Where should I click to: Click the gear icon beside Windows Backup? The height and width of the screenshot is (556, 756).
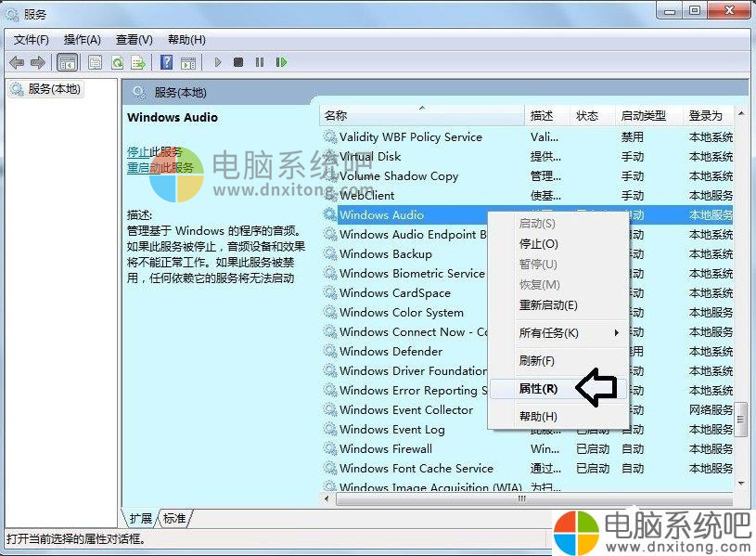point(330,253)
